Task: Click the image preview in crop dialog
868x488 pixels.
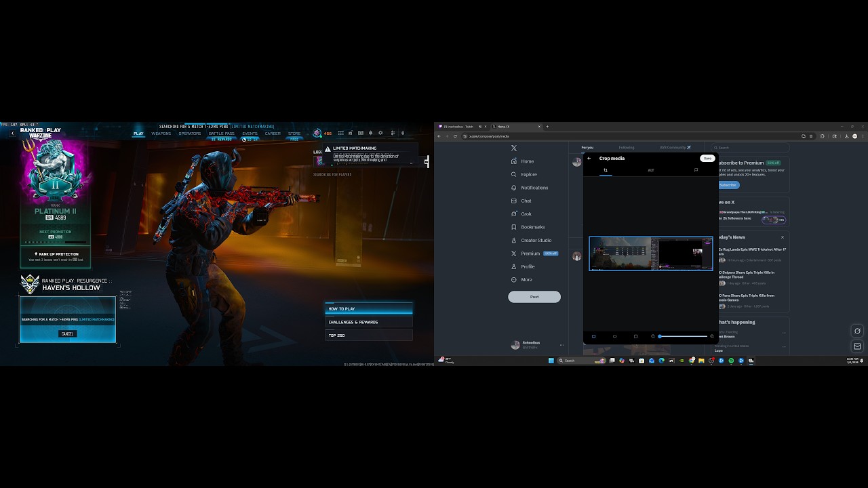Action: pos(651,253)
